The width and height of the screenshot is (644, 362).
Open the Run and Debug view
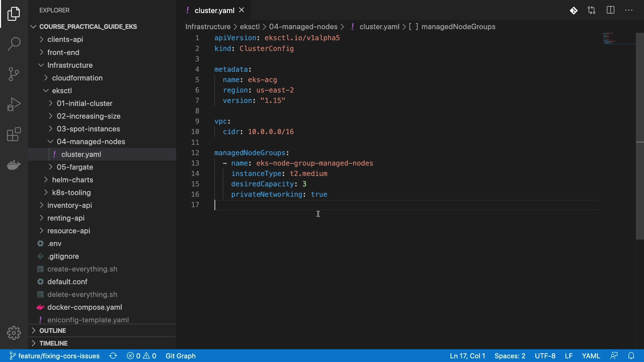coord(14,104)
